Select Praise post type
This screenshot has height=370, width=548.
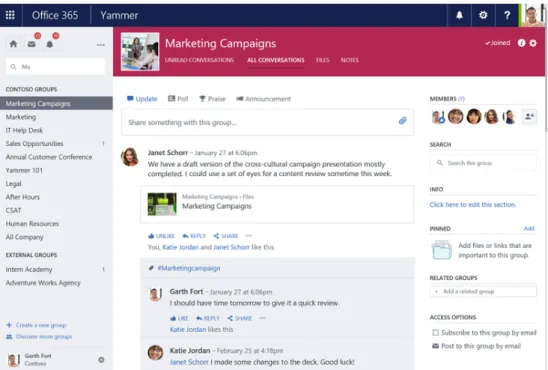tap(212, 99)
